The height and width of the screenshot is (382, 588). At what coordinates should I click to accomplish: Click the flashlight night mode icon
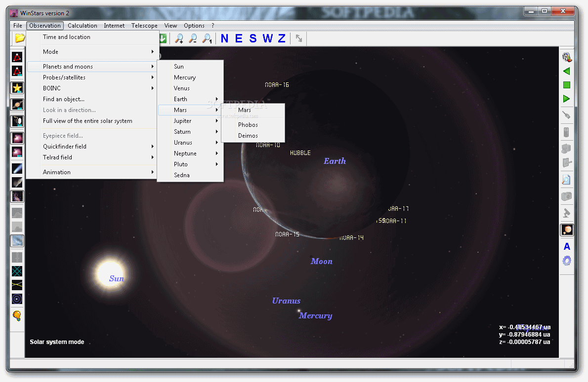567,115
